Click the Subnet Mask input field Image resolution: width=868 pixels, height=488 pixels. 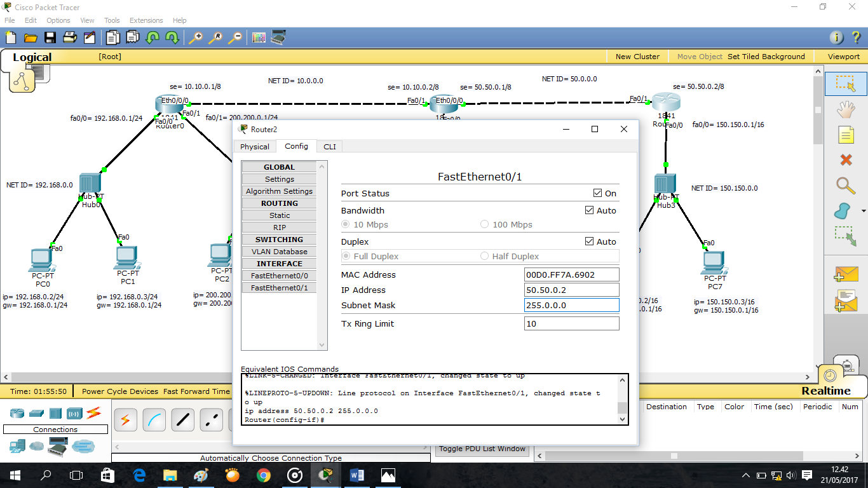coord(572,305)
